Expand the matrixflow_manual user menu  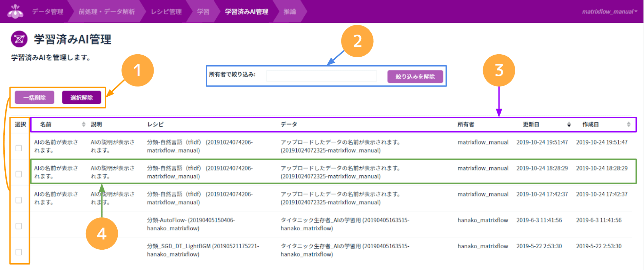pyautogui.click(x=609, y=12)
